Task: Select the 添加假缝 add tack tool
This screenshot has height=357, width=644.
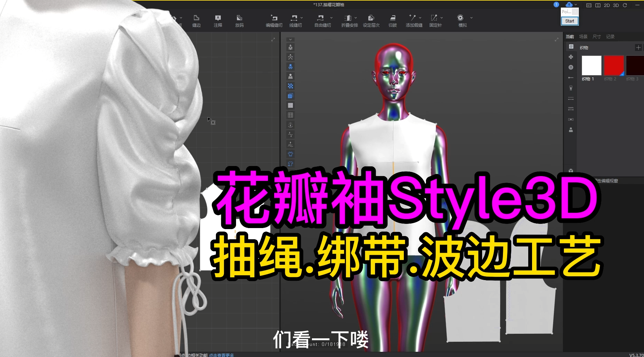Action: coord(414,21)
